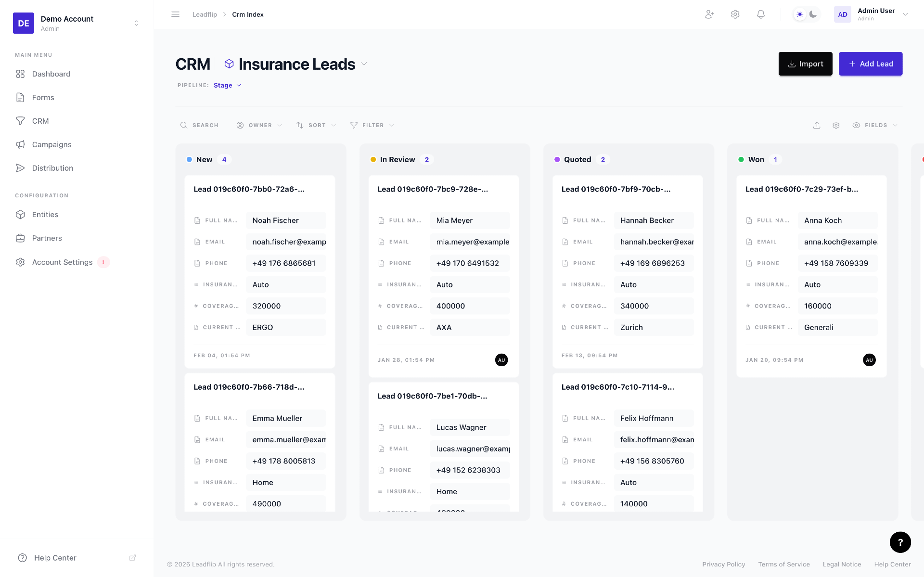Open the Stage pipeline dropdown

click(227, 85)
